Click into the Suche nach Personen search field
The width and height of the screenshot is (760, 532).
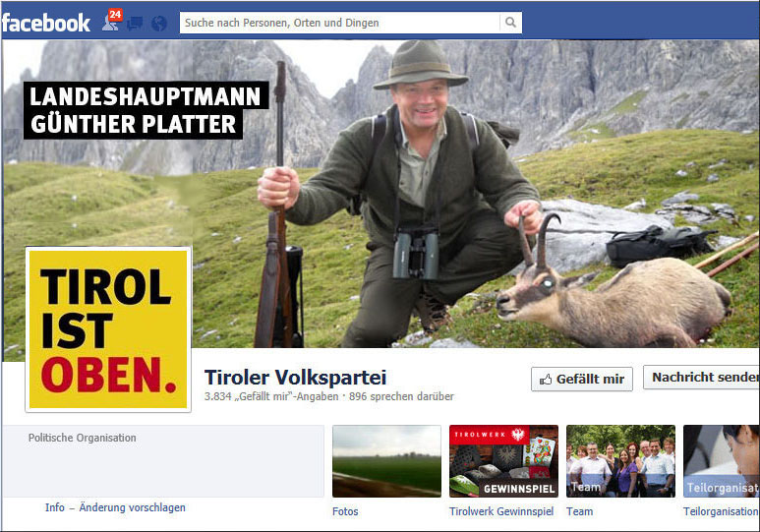[340, 23]
